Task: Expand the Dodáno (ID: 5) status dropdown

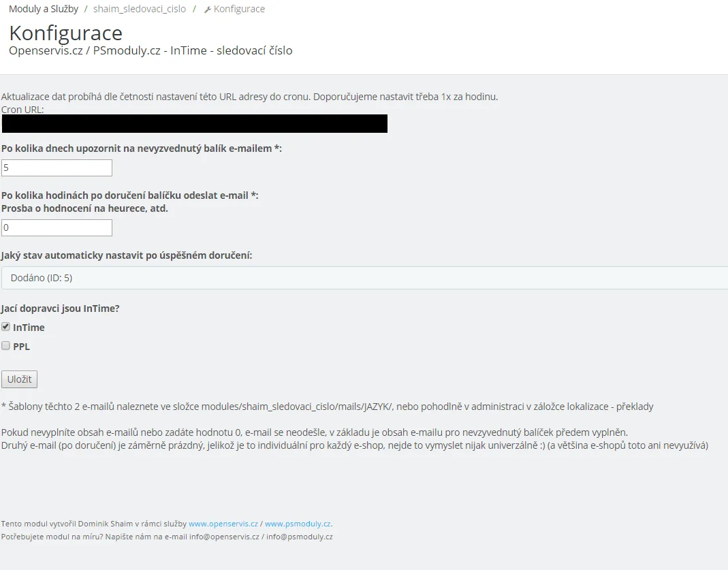Action: tap(364, 278)
